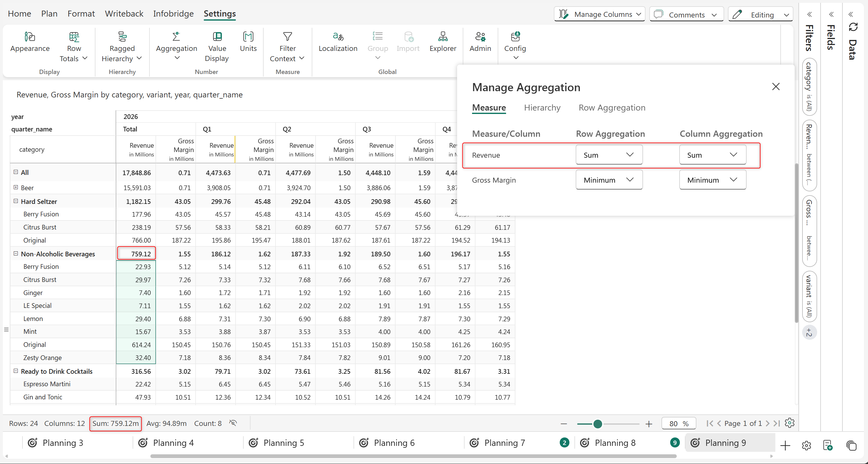Image resolution: width=868 pixels, height=464 pixels.
Task: Open the Manage Columns dropdown
Action: click(599, 14)
